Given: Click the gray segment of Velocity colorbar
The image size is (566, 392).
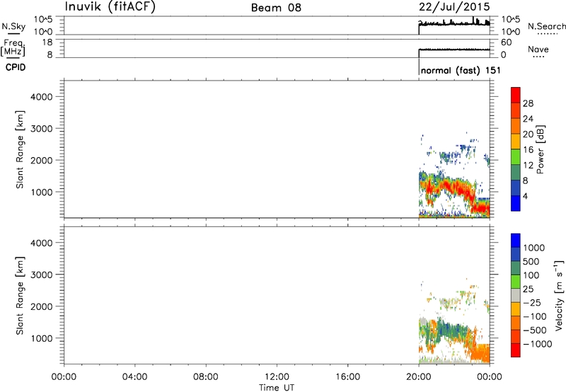Looking at the screenshot, I should point(516,295).
